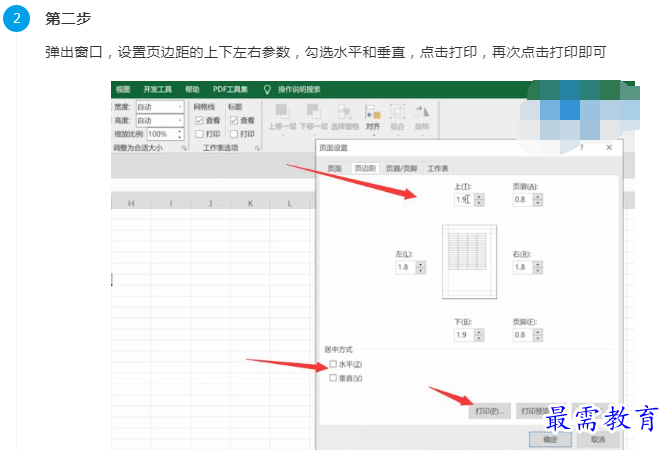Screen dimensions: 667x450
Task: Click the 第二步 step heading text
Action: (x=68, y=19)
